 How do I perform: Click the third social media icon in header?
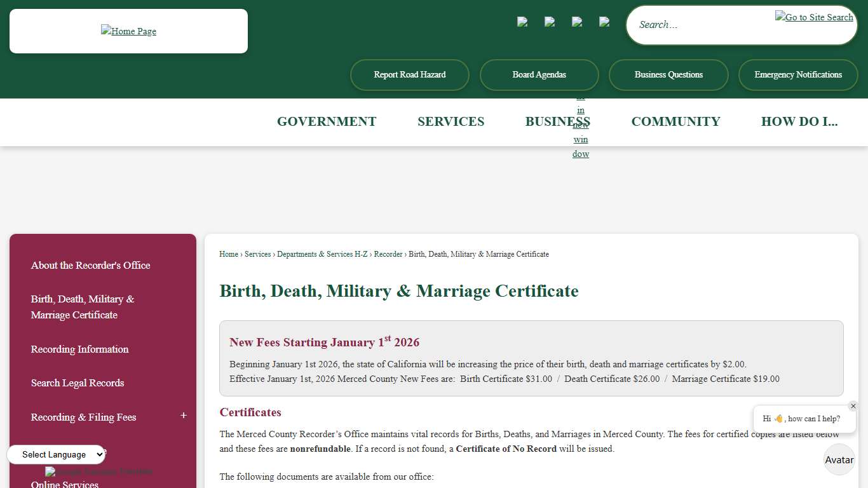[577, 22]
